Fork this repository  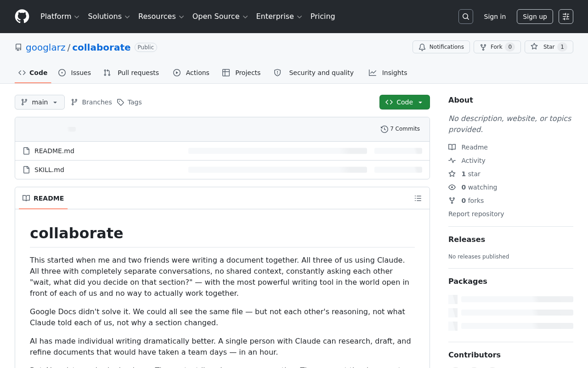pyautogui.click(x=497, y=47)
